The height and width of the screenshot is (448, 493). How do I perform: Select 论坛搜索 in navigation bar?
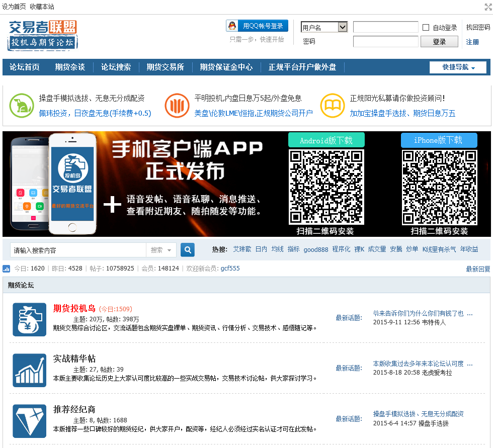pyautogui.click(x=116, y=67)
